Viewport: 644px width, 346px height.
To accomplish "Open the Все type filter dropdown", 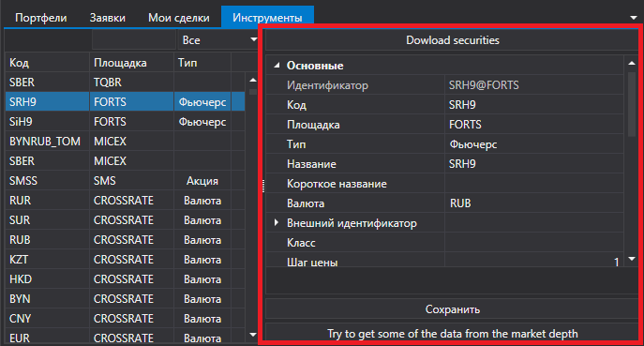I will [x=217, y=40].
